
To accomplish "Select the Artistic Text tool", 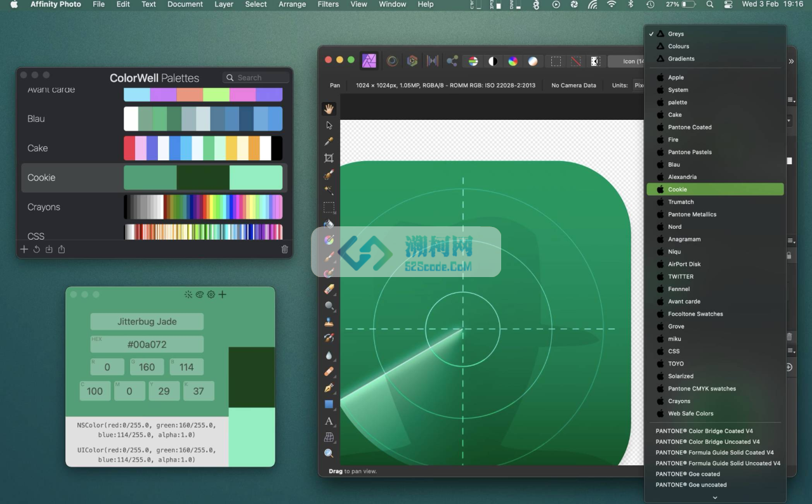I will pyautogui.click(x=329, y=421).
